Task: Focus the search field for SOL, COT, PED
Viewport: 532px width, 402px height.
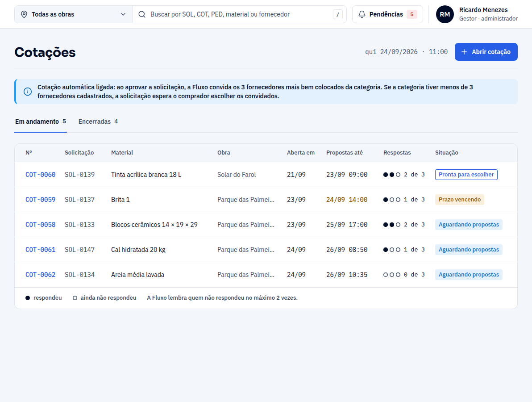Action: click(x=239, y=14)
